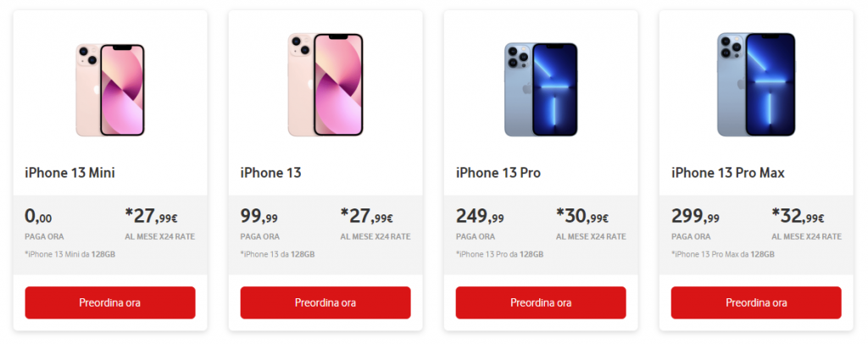The height and width of the screenshot is (344, 868).
Task: Click the *32,99€ monthly rate
Action: point(798,216)
